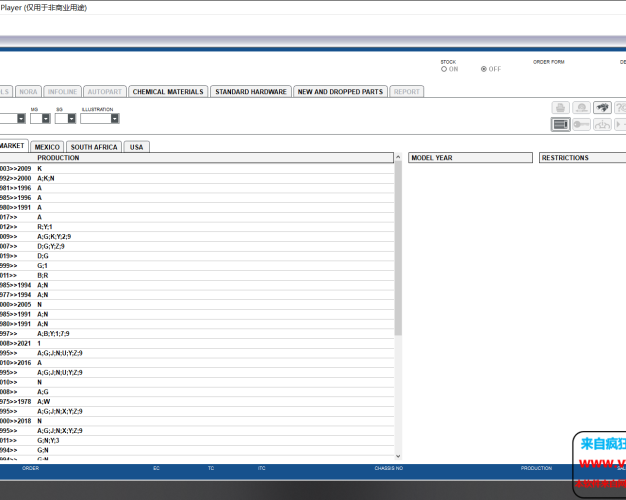Screen dimensions: 626x500
Task: Select the row with production A;W
Action: [x=197, y=402]
